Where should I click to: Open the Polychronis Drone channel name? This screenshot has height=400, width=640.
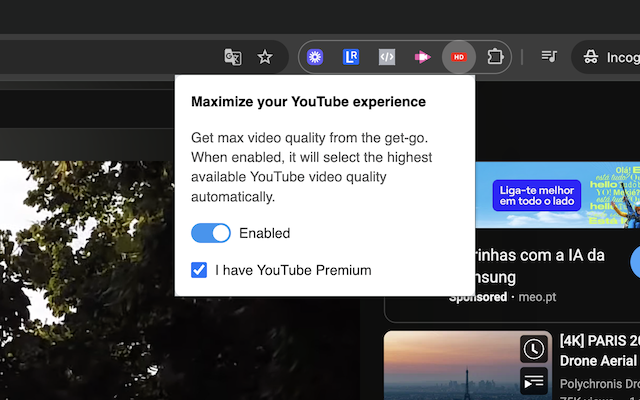(x=600, y=384)
